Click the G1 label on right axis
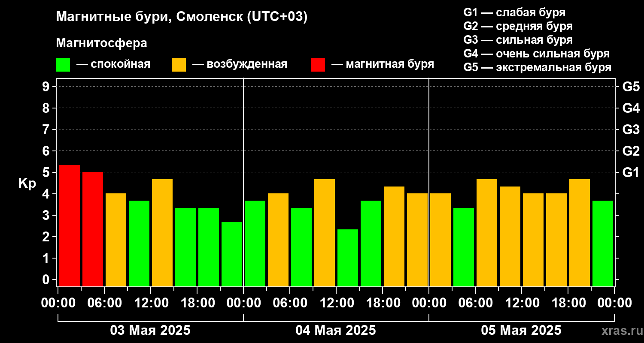The height and width of the screenshot is (343, 644). [631, 172]
